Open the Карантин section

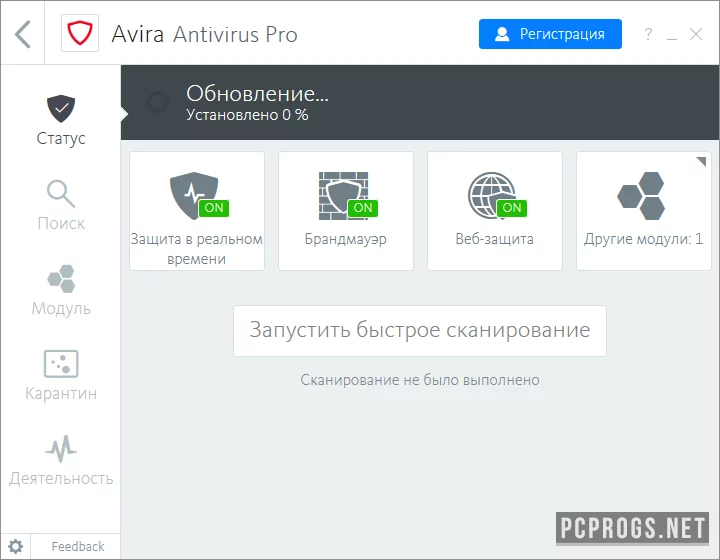(x=61, y=375)
